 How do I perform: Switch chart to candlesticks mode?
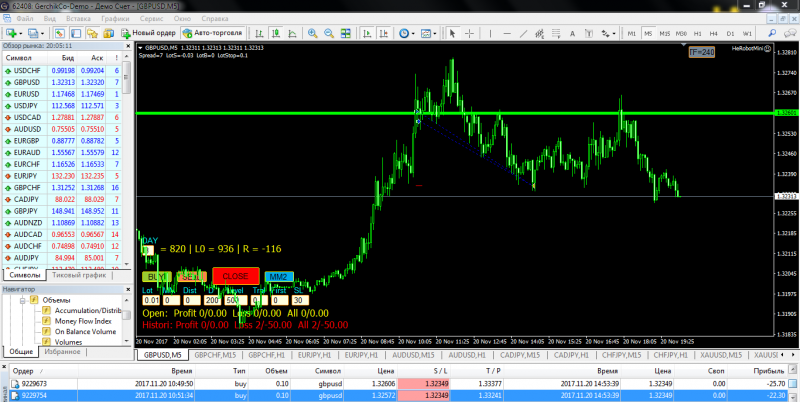pyautogui.click(x=276, y=33)
